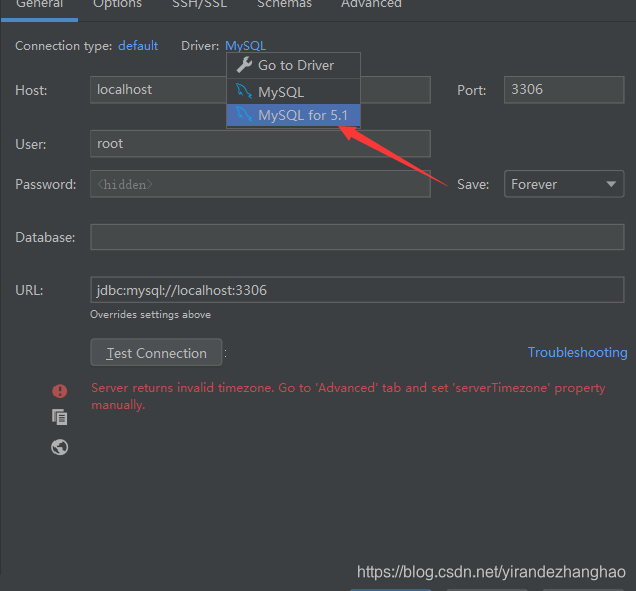Switch to the Options tab
This screenshot has width=636, height=591.
(117, 5)
